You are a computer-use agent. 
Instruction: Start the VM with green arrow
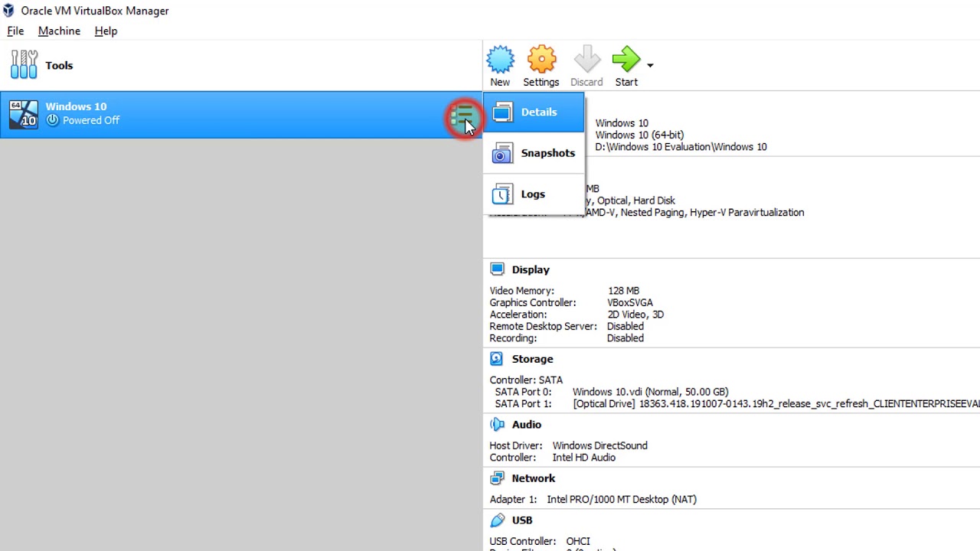tap(626, 60)
